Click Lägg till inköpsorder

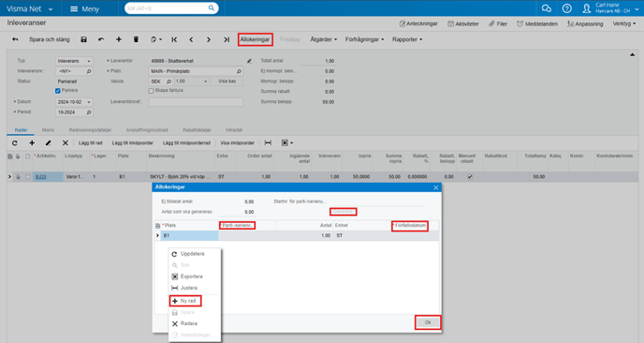point(132,143)
